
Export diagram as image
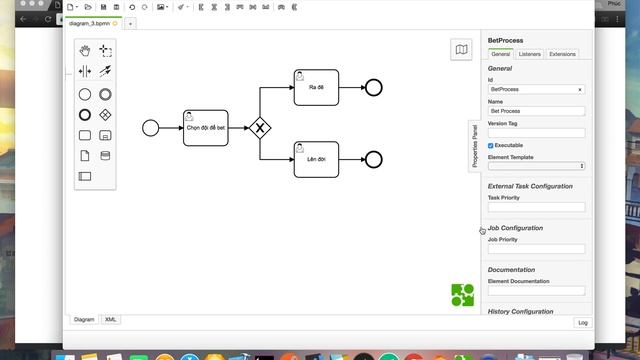pos(161,7)
